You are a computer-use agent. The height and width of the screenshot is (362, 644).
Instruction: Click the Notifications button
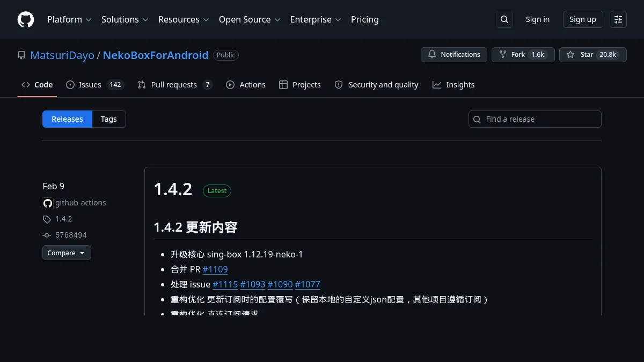click(x=454, y=55)
